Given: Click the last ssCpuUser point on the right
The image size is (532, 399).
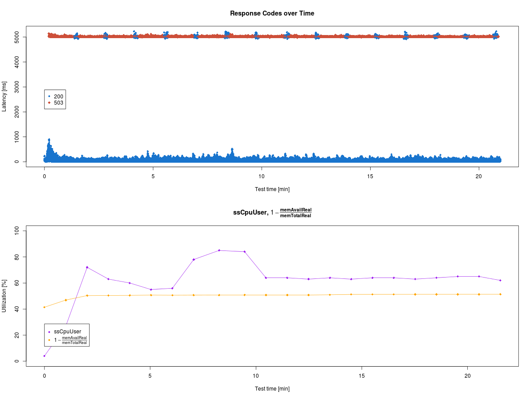Looking at the screenshot, I should 500,280.
